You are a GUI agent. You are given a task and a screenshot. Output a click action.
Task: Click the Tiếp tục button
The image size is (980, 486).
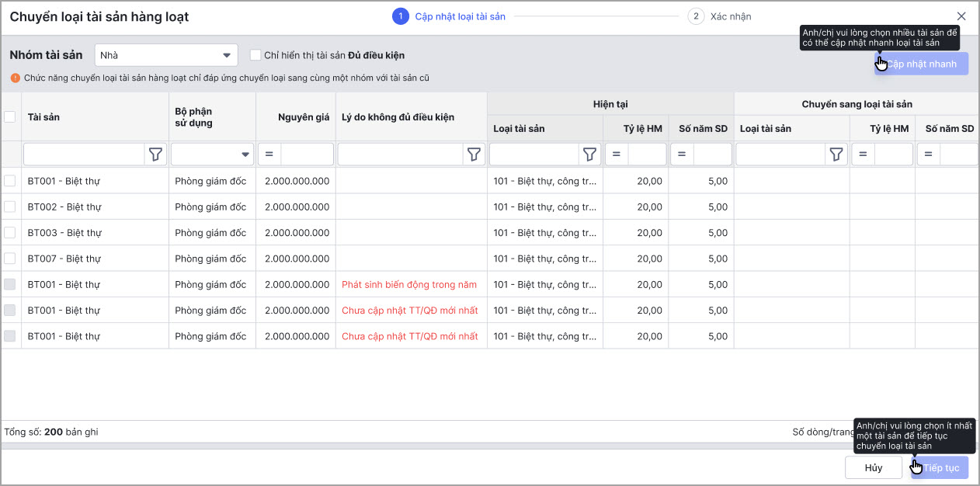940,467
